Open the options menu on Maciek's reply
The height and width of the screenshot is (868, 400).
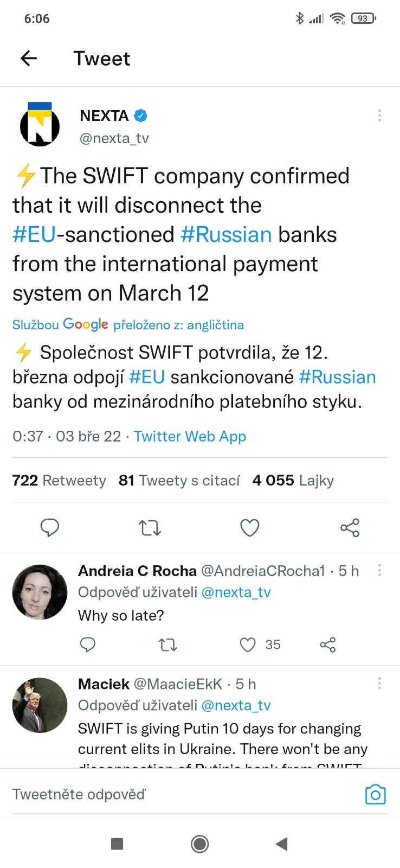click(x=379, y=683)
